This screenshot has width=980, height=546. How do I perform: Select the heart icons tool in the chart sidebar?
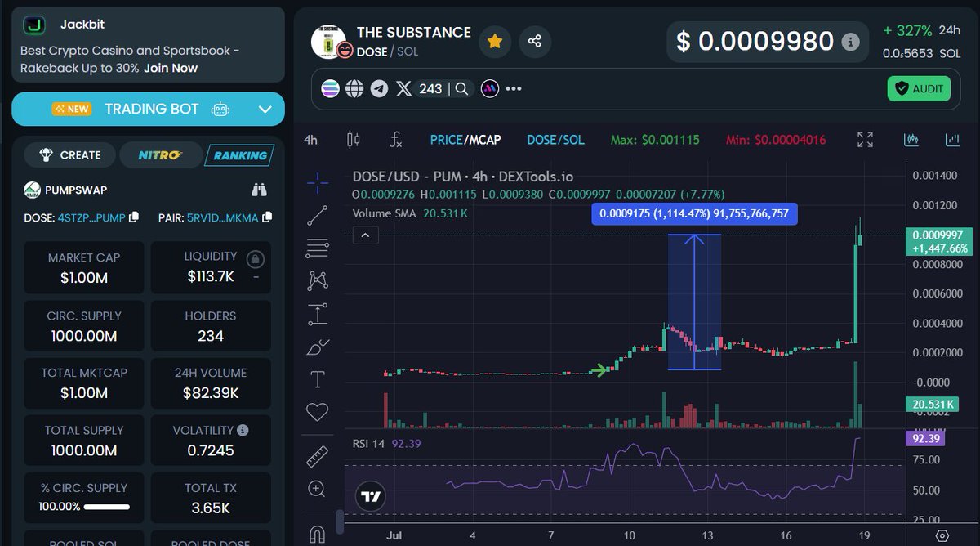click(x=318, y=412)
